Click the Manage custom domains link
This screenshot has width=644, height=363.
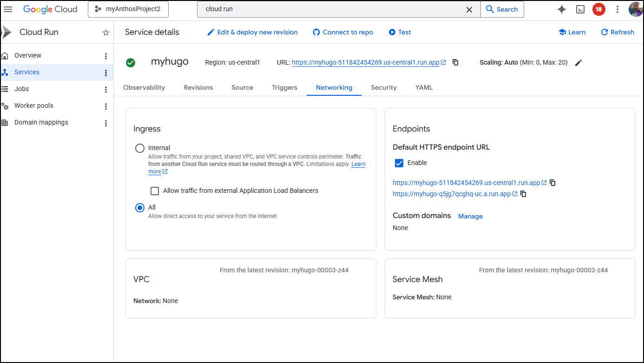[x=470, y=216]
